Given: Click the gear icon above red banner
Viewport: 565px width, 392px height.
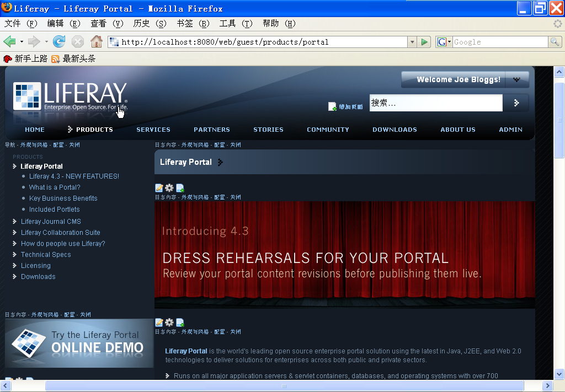Looking at the screenshot, I should tap(169, 188).
